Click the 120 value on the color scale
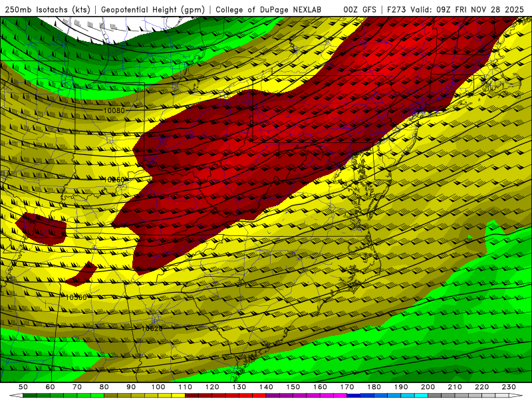Screen dimensions: 532x399 [x=212, y=387]
